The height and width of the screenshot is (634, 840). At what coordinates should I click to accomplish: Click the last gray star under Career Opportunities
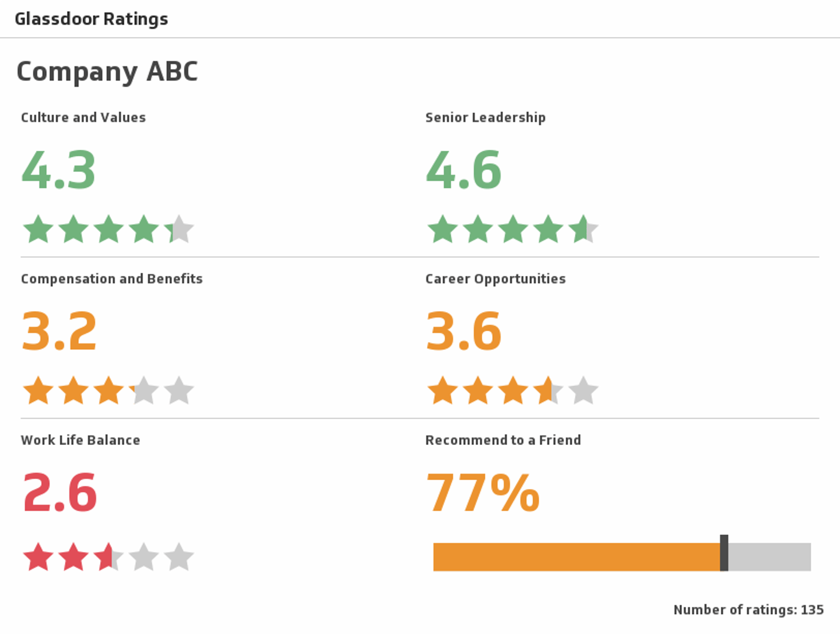[583, 391]
